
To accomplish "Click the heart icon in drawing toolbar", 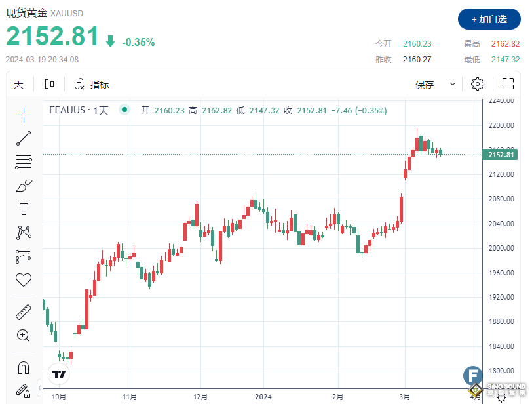I will tap(24, 280).
